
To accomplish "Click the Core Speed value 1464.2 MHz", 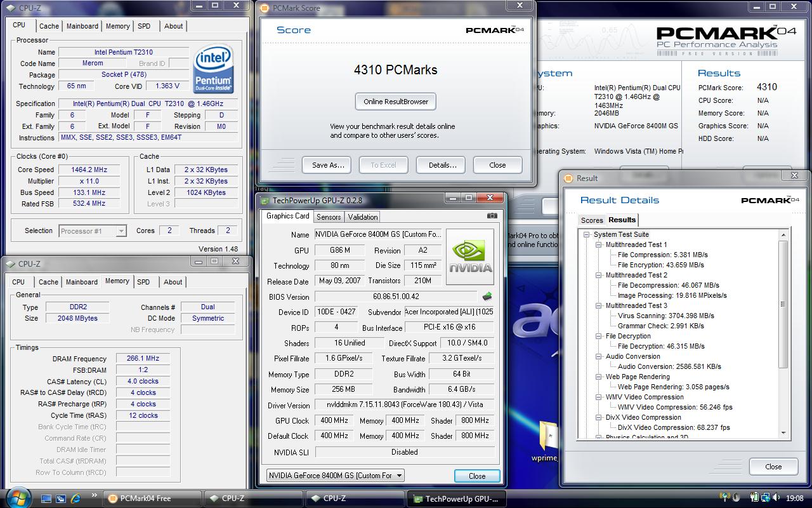I will 89,170.
